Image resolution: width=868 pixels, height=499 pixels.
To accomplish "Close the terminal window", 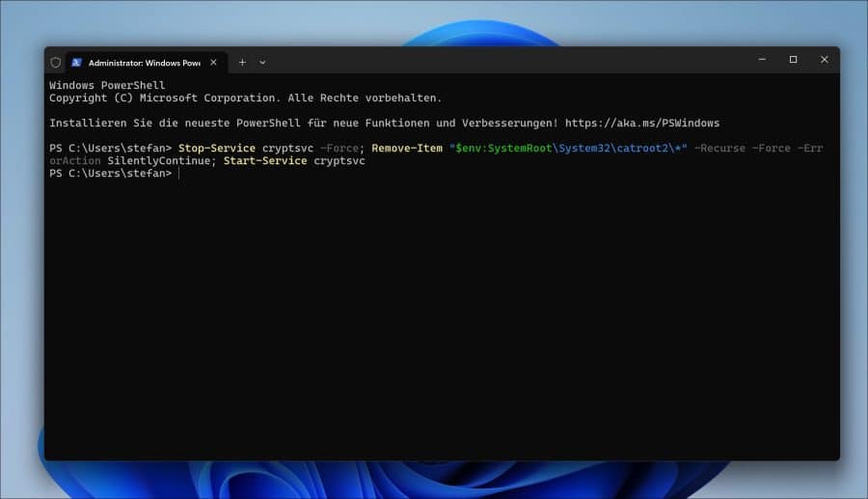I will pyautogui.click(x=824, y=60).
